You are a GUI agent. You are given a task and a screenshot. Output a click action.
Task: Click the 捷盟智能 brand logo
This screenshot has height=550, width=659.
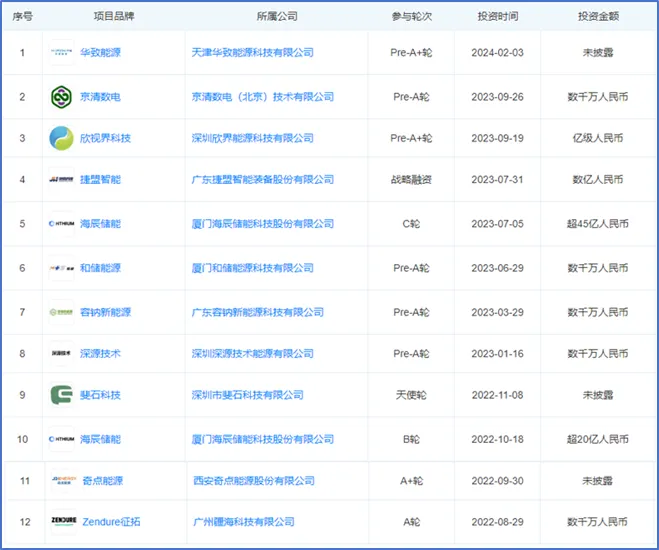click(62, 180)
